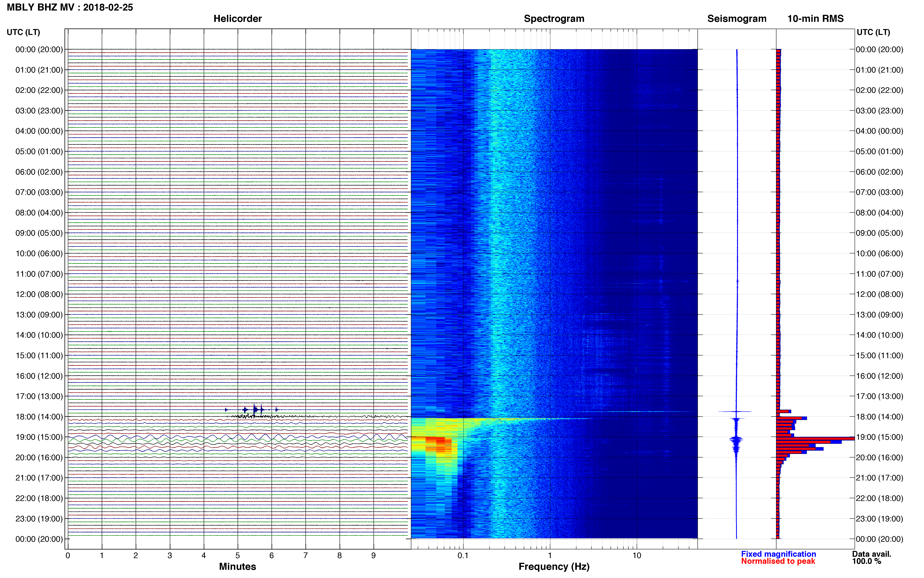This screenshot has width=924, height=578.
Task: Click left time label '02:00 (22:00)'
Action: [x=39, y=90]
